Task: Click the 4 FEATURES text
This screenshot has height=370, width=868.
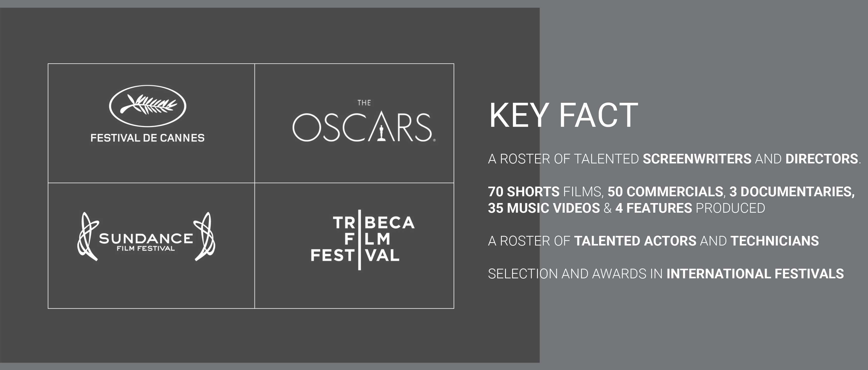Action: 653,208
